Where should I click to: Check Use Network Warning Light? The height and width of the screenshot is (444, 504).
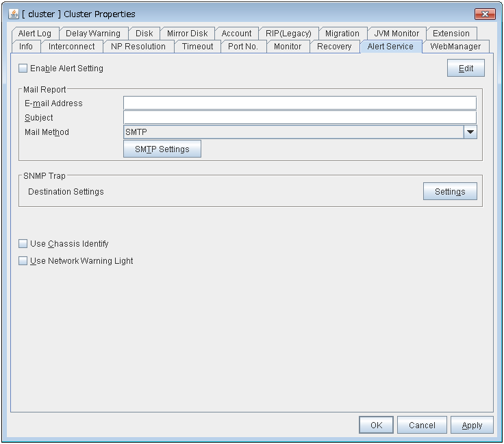[x=23, y=261]
